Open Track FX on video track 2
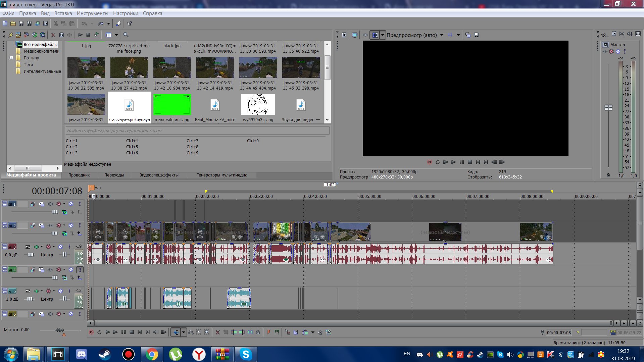The height and width of the screenshot is (362, 644). 50,225
